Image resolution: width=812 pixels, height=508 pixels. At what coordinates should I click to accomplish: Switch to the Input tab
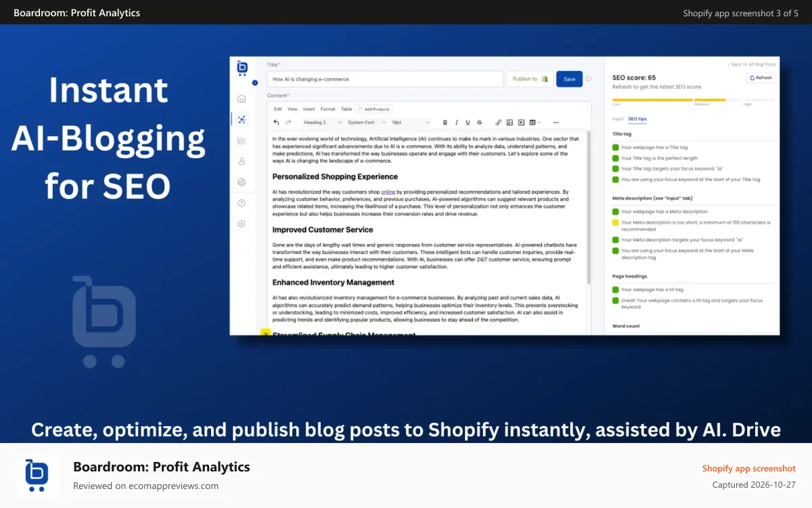[618, 119]
